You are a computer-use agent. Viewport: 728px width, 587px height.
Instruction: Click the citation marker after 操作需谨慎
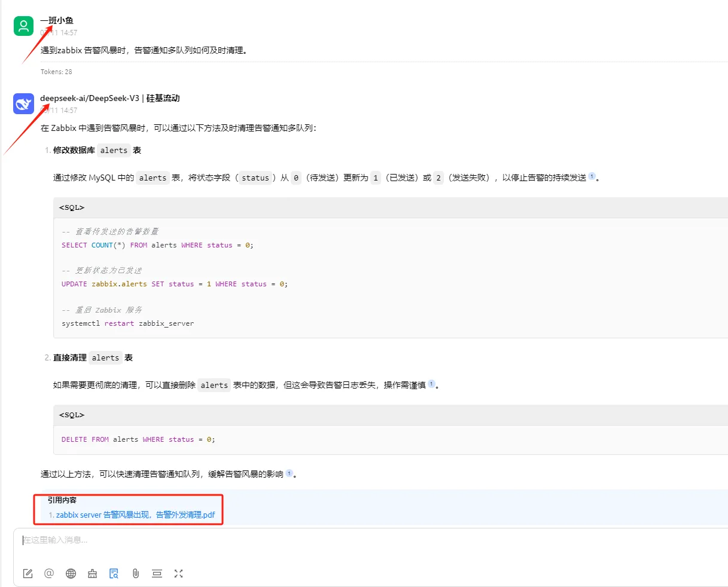pyautogui.click(x=431, y=384)
